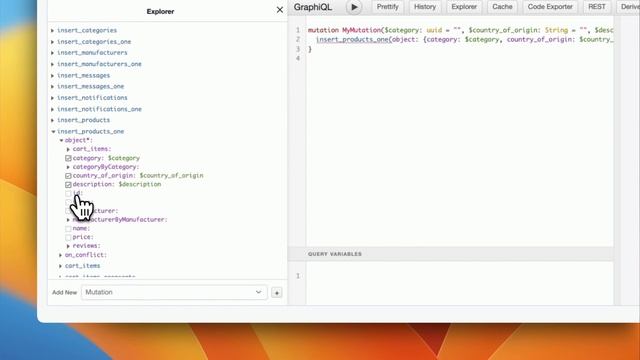Collapse the insert_products_one node
640x360 pixels.
[53, 132]
